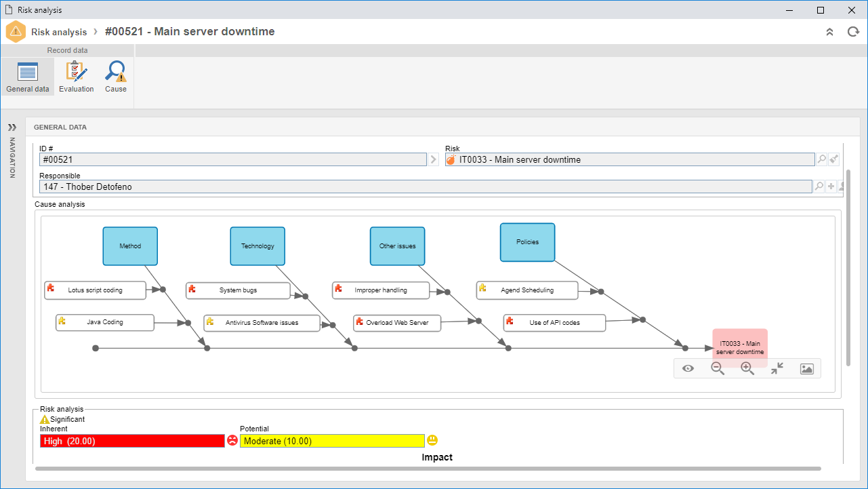This screenshot has height=489, width=868.
Task: Select the IT0033 Main server downtime effect node
Action: (x=740, y=347)
